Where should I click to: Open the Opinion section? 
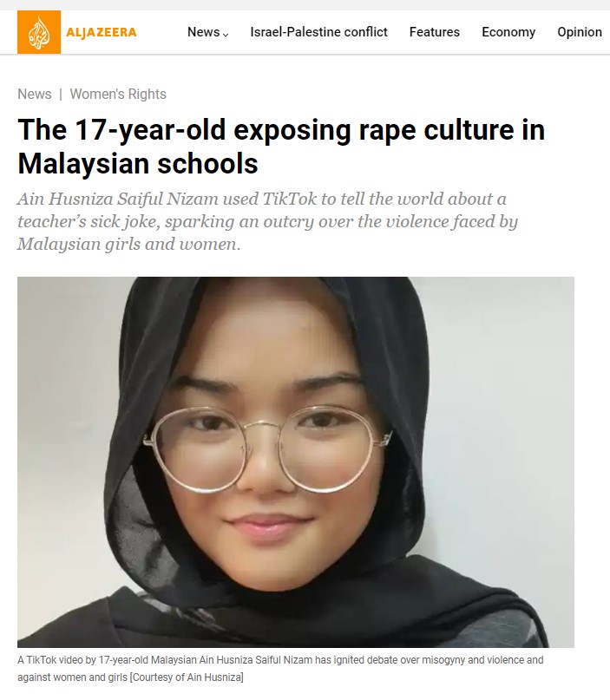580,32
